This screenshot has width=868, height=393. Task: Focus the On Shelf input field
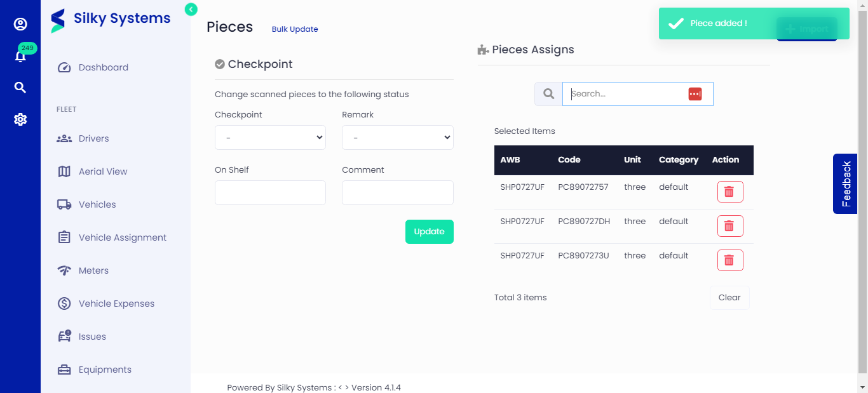pos(270,193)
